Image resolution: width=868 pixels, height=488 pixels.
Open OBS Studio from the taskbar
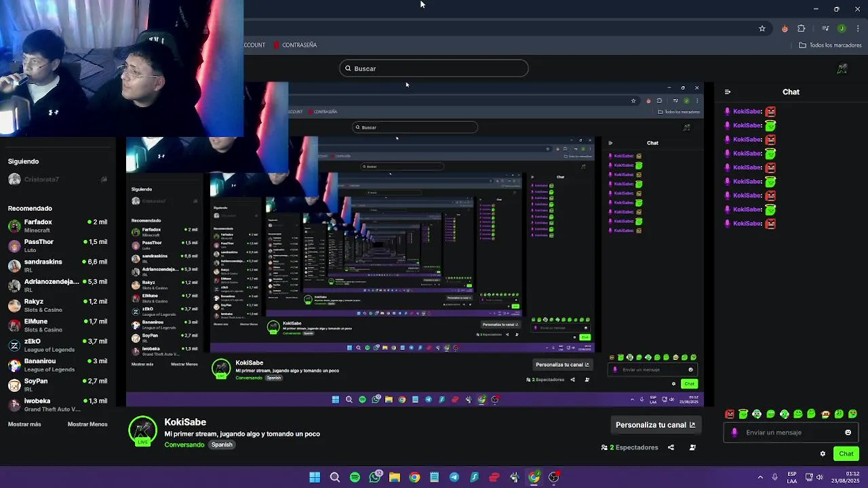click(554, 477)
